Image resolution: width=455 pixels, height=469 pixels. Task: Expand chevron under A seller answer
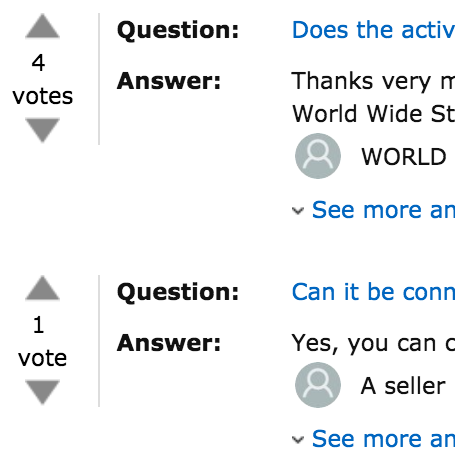click(298, 440)
